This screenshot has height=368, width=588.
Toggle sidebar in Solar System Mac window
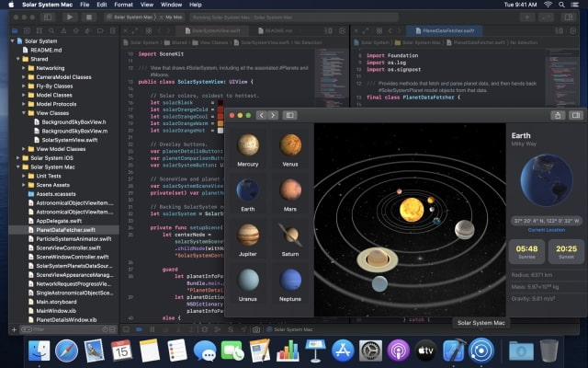coord(290,115)
